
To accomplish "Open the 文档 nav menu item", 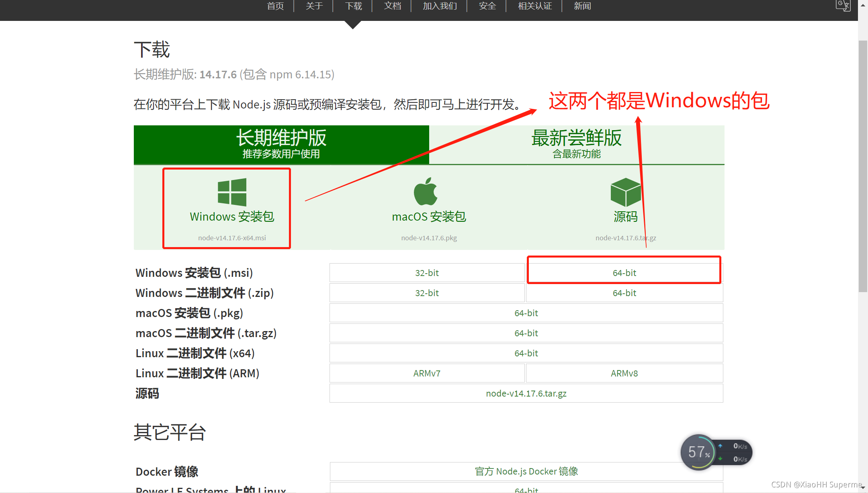I will point(393,6).
